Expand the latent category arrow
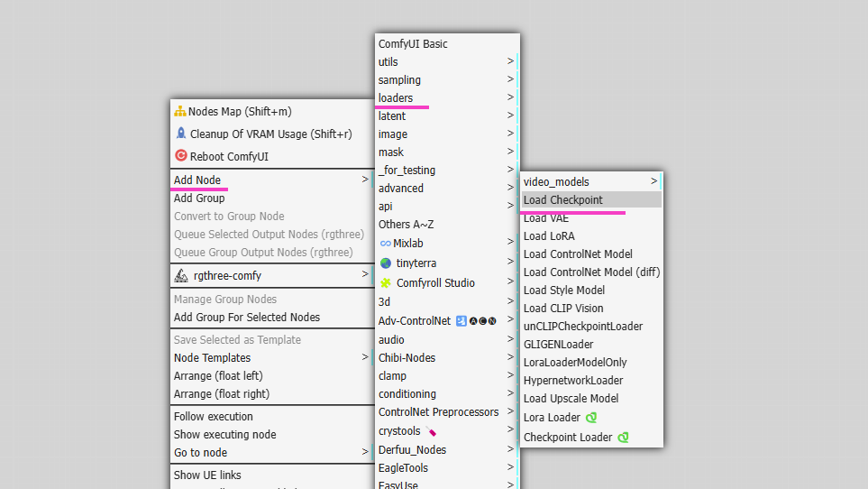The width and height of the screenshot is (868, 489). click(510, 115)
